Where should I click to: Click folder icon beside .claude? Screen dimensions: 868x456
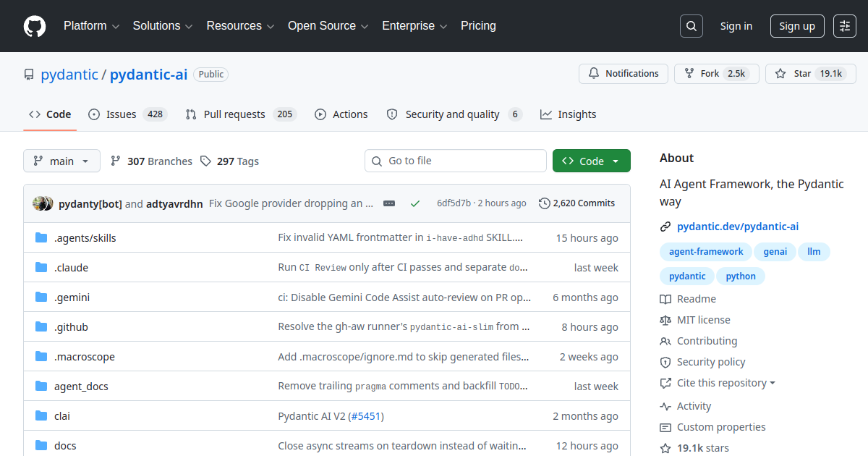[41, 268]
